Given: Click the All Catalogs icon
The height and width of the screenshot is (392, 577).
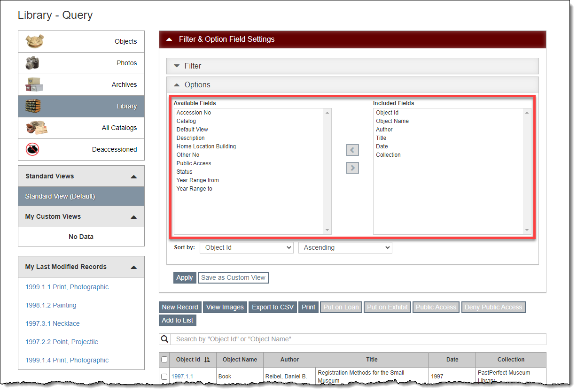Looking at the screenshot, I should pos(36,128).
